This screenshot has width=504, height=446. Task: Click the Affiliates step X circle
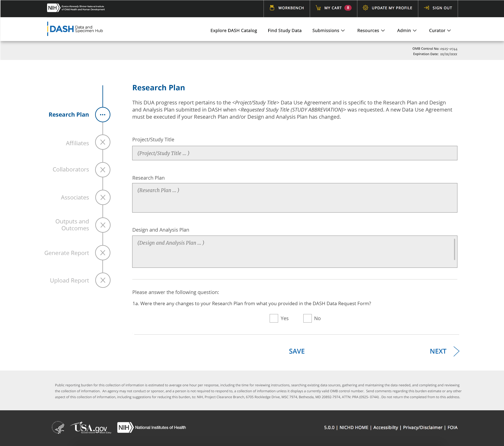coord(103,142)
